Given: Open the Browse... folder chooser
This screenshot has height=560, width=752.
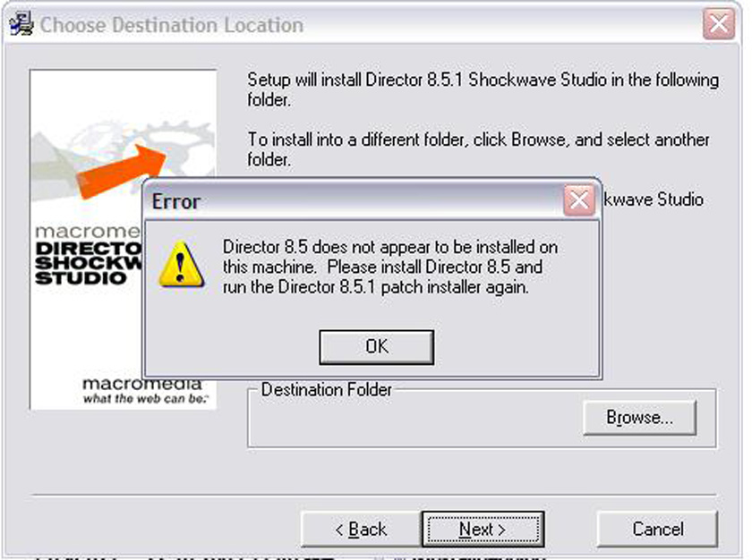Looking at the screenshot, I should [x=639, y=417].
